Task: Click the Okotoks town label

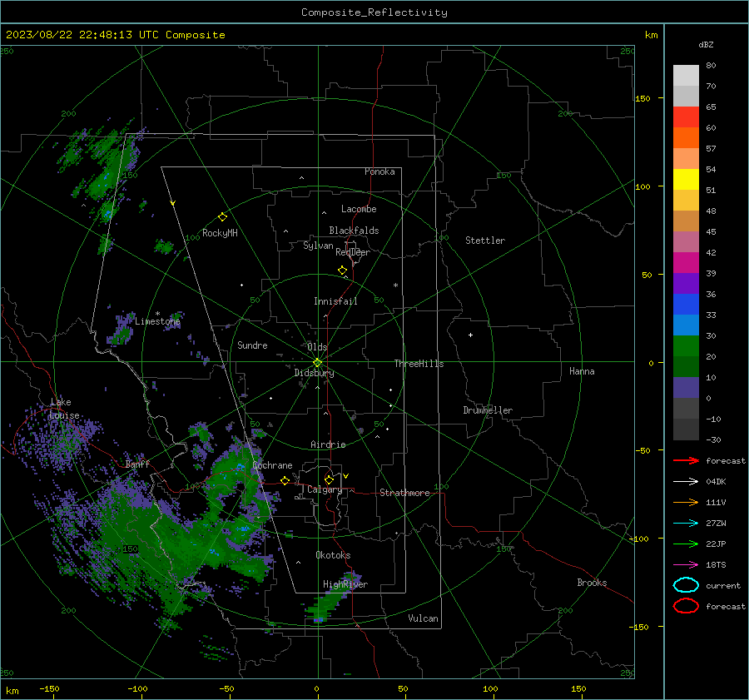Action: click(x=333, y=555)
